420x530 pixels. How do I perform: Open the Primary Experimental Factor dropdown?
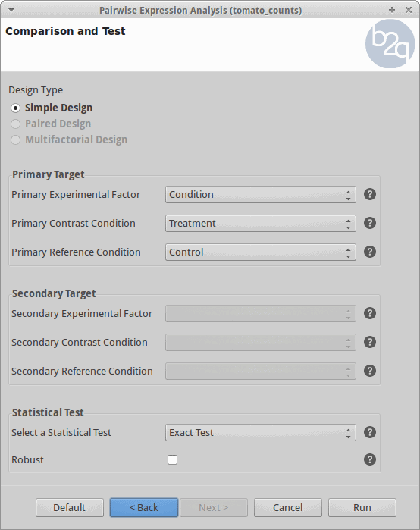pos(261,194)
